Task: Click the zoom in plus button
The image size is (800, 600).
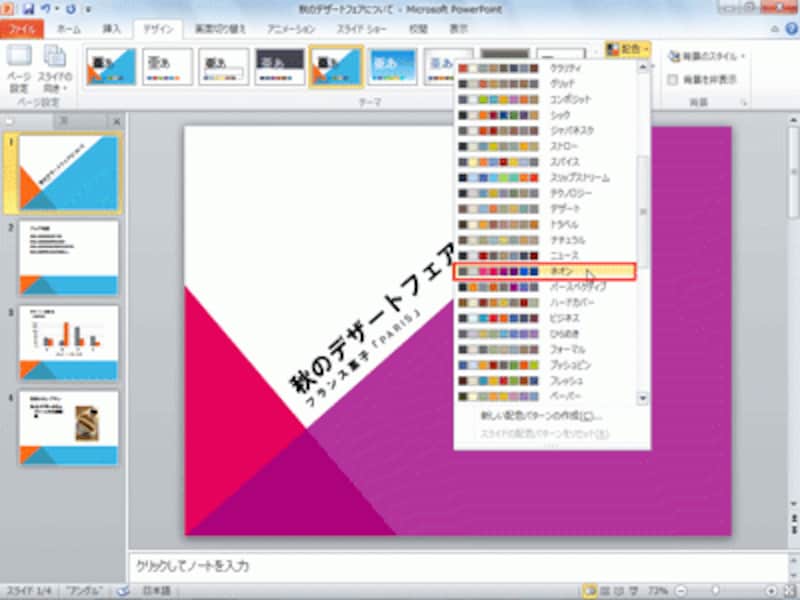Action: (x=771, y=591)
